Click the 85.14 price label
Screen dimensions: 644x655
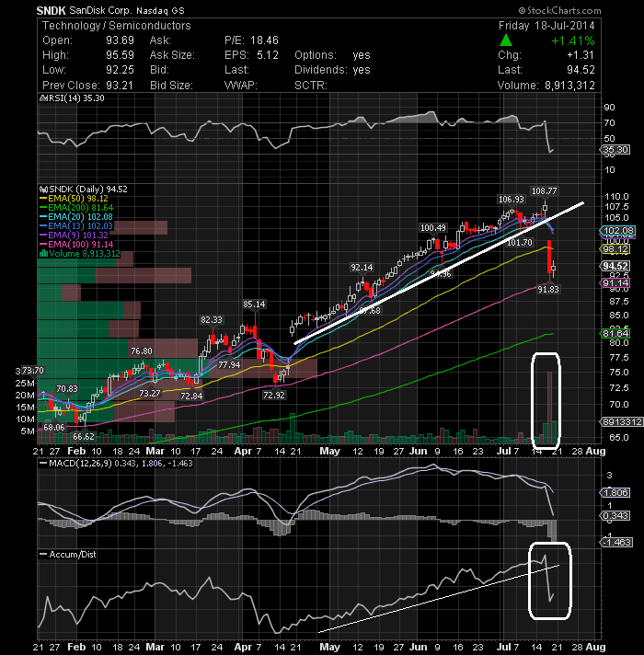(254, 305)
